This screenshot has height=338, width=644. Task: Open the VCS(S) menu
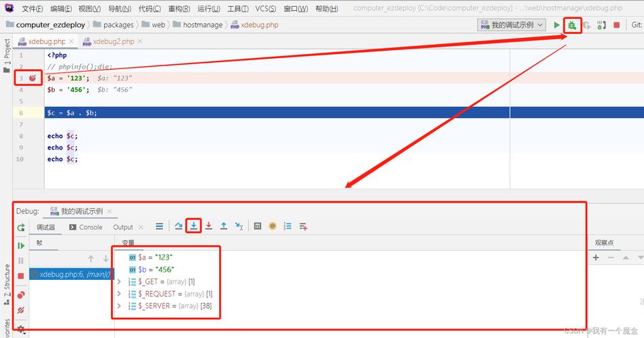point(265,9)
